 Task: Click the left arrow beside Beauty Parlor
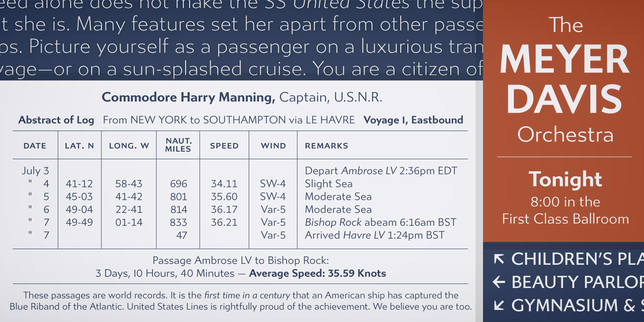(x=499, y=282)
